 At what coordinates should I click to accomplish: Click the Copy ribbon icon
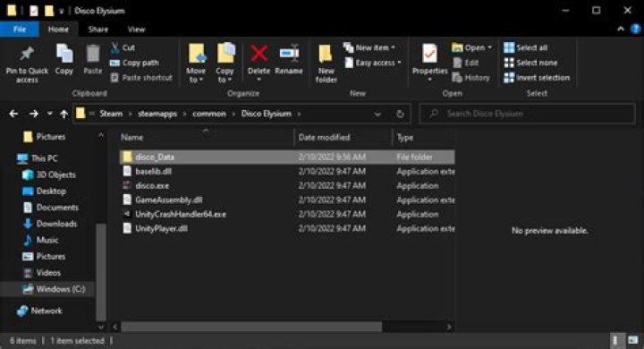(64, 55)
